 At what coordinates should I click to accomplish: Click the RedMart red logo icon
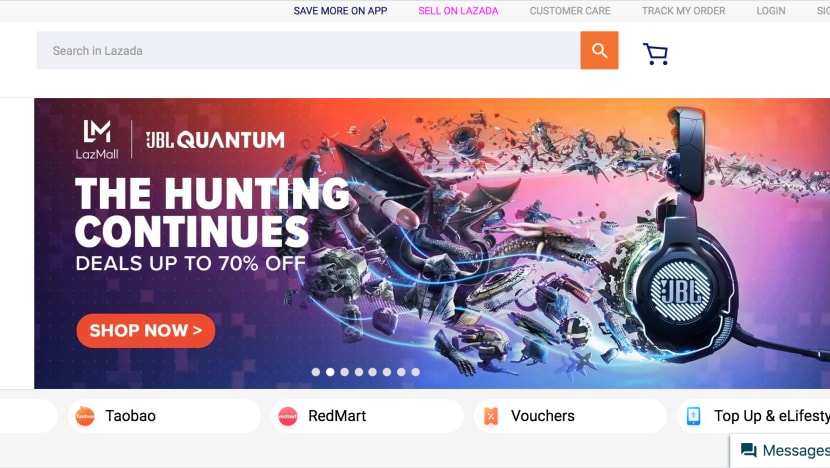tap(288, 416)
